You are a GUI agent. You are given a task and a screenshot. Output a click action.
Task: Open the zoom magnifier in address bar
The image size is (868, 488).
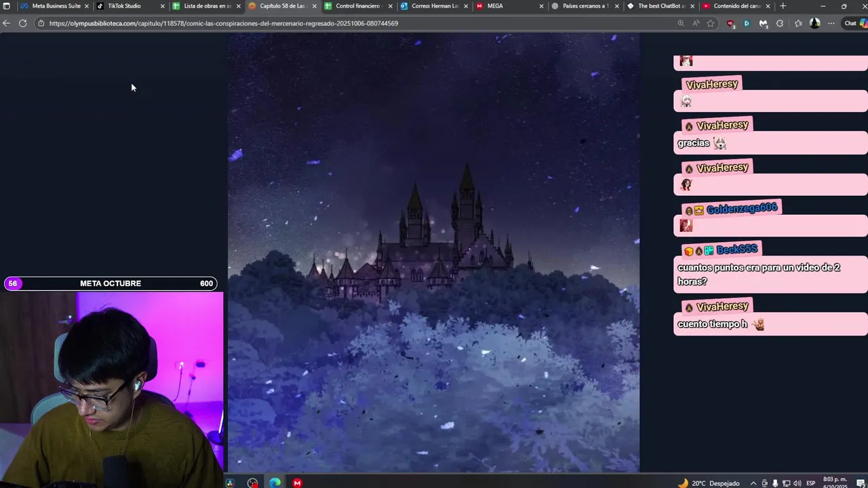tap(681, 23)
